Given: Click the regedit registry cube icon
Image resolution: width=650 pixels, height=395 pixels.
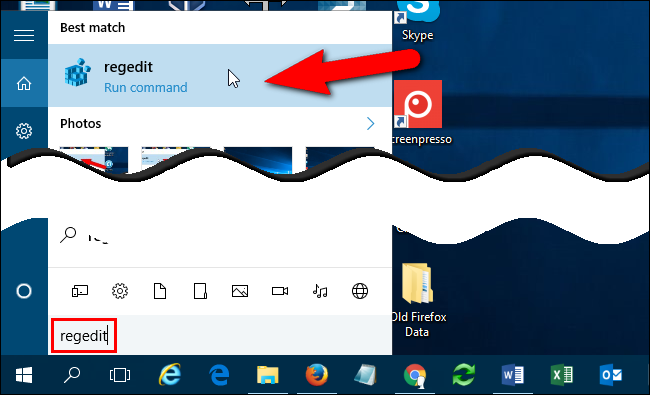Looking at the screenshot, I should 78,73.
